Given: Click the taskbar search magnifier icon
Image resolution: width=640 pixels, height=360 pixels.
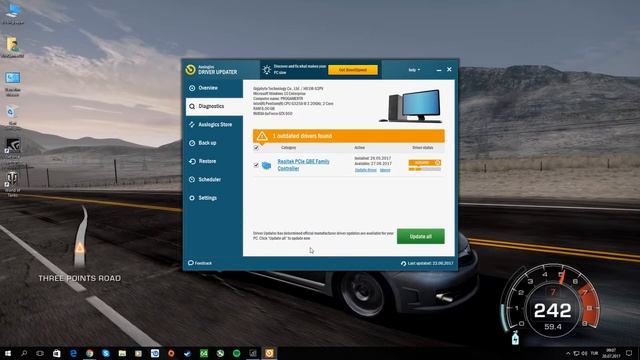Looking at the screenshot, I should point(24,353).
